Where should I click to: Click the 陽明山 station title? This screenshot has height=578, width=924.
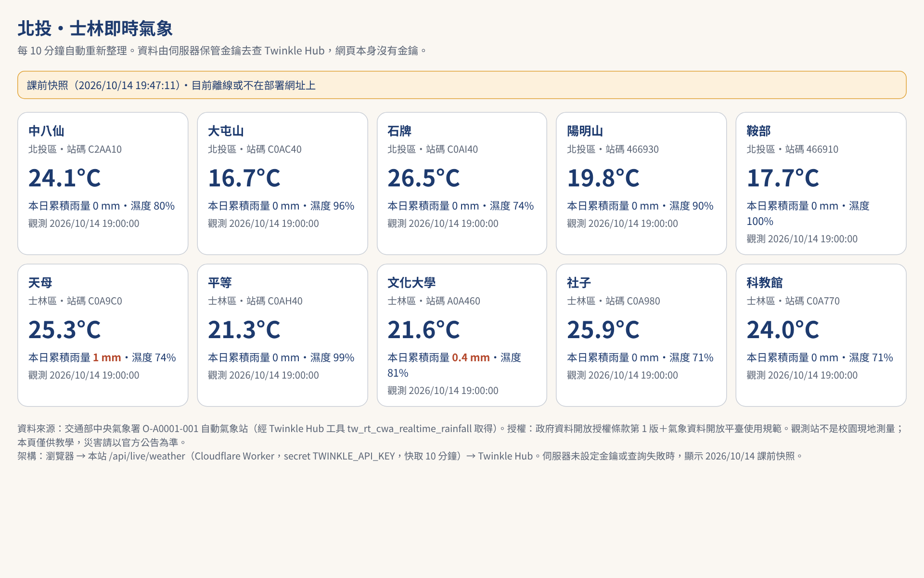(x=585, y=131)
